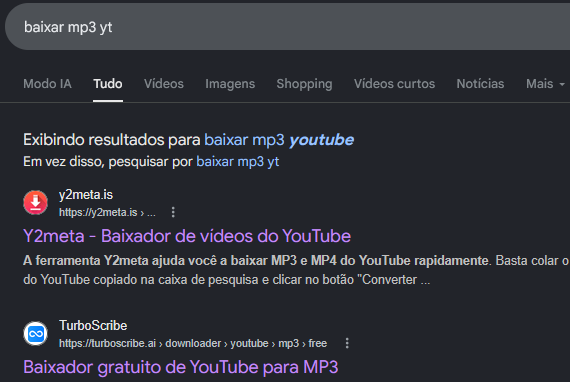Switch to the Notícias tab
This screenshot has height=382, width=570.
pos(480,84)
